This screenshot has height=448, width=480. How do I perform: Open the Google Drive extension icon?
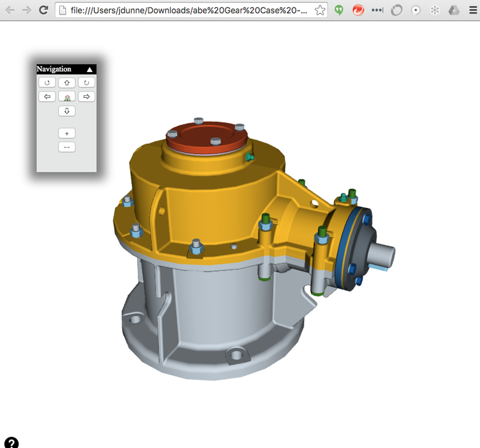454,11
